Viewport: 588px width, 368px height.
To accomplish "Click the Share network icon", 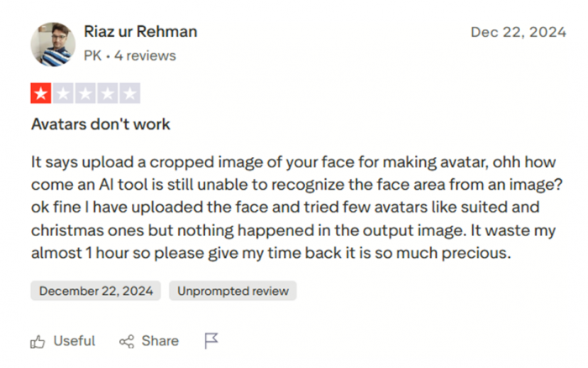I will coord(128,341).
